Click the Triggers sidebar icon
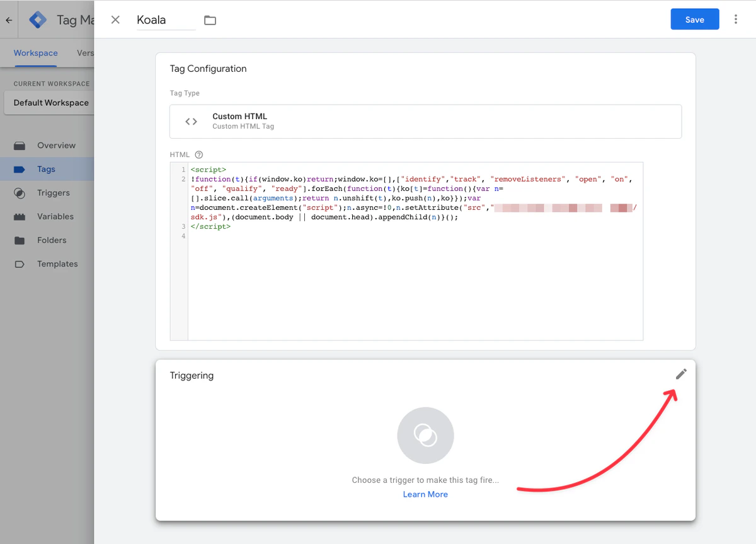 [x=20, y=193]
